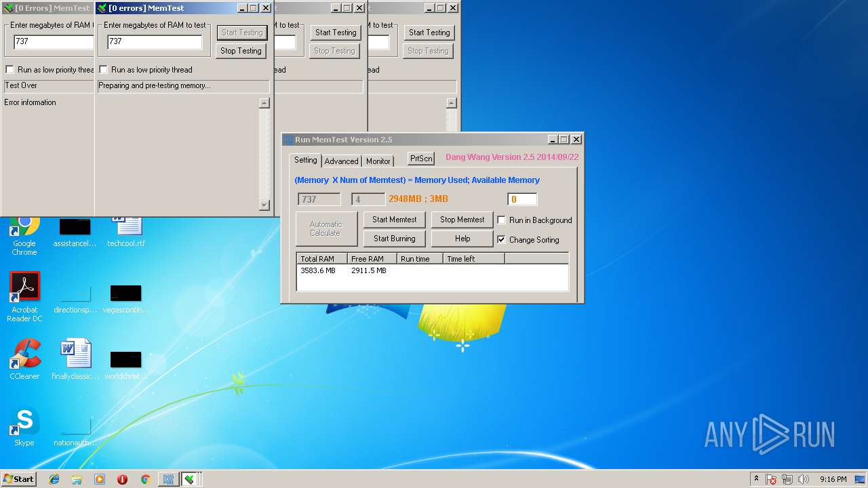868x488 pixels.
Task: Click the Run time column header
Action: [420, 259]
